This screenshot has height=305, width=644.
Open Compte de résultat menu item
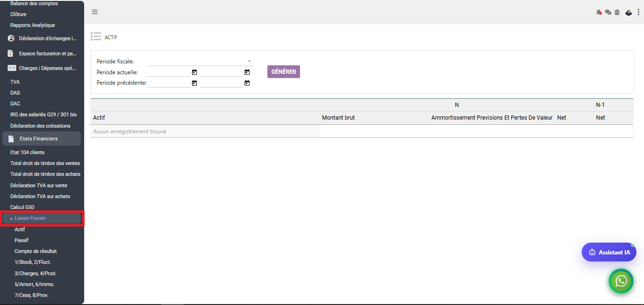[35, 251]
